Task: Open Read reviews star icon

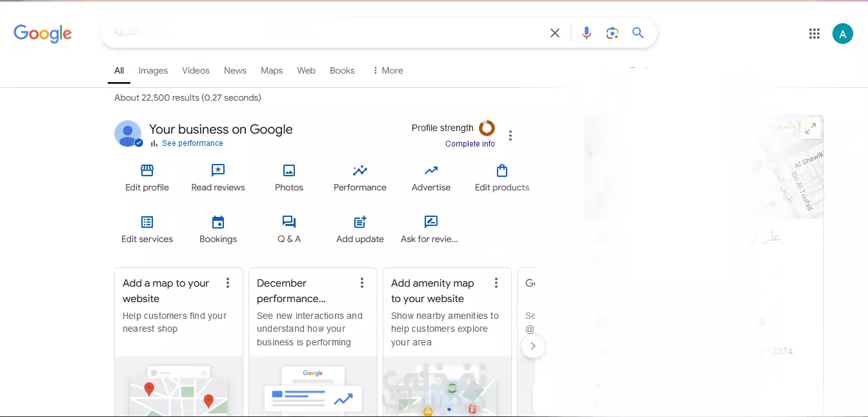Action: pyautogui.click(x=218, y=170)
